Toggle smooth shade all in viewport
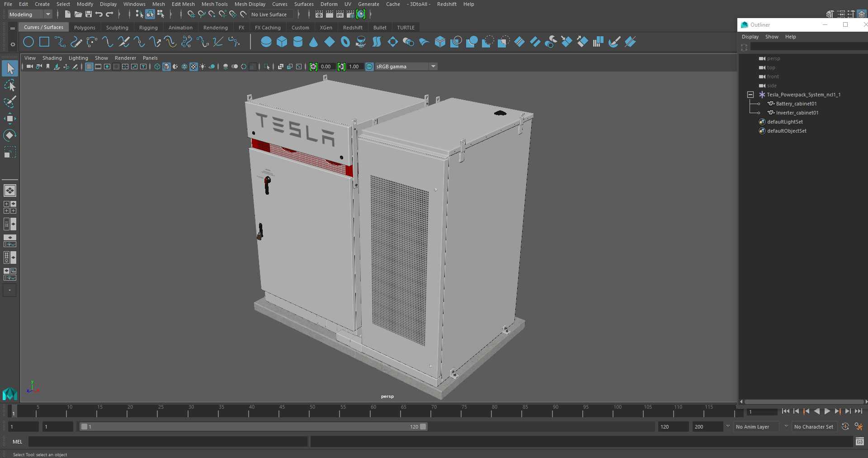This screenshot has height=458, width=868. (166, 67)
